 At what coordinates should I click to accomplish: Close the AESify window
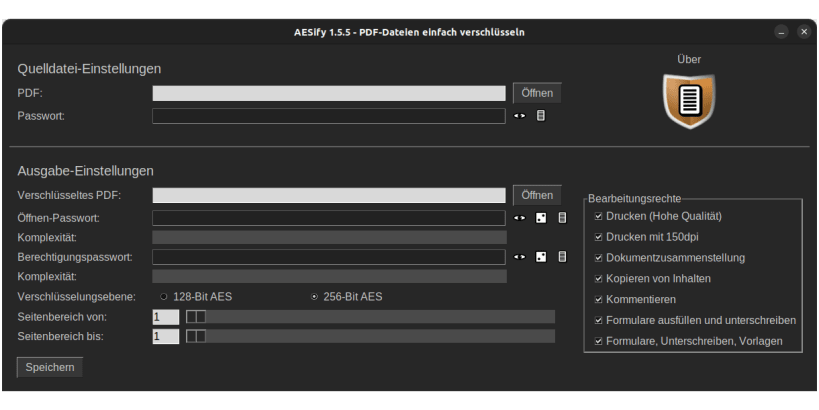[x=804, y=32]
